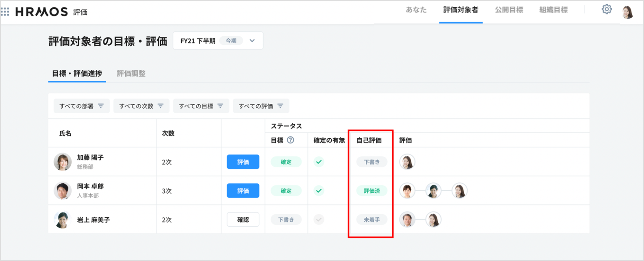Click the 確認 button for 岩上 麻美子

(243, 220)
